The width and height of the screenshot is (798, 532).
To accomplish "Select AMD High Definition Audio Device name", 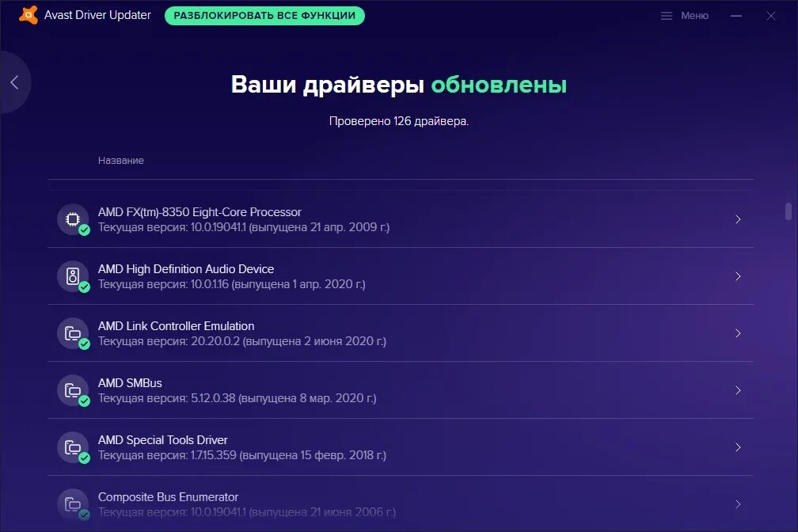I will click(186, 269).
